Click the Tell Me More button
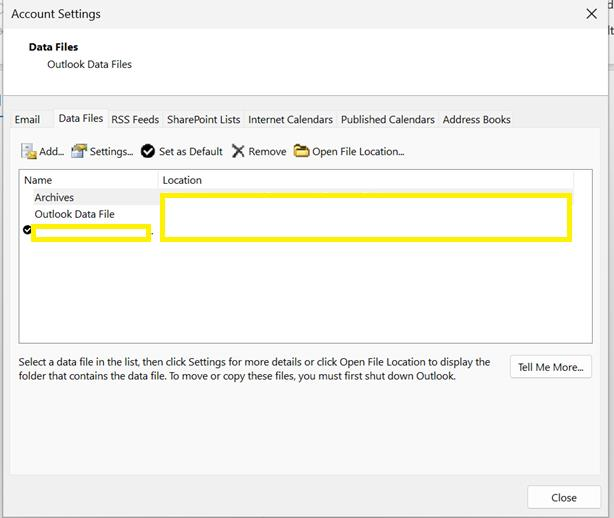The width and height of the screenshot is (614, 518). click(551, 367)
